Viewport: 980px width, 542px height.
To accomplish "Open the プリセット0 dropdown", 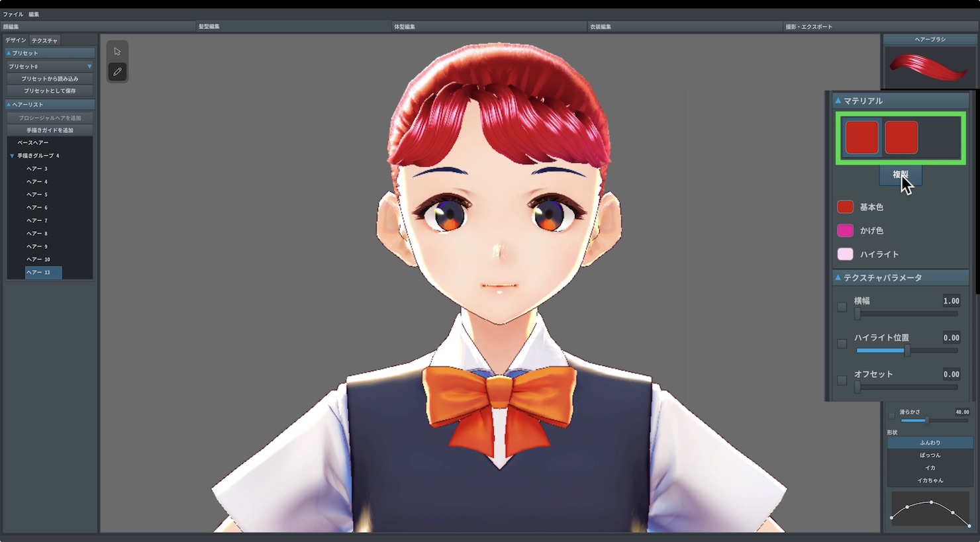I will [50, 66].
